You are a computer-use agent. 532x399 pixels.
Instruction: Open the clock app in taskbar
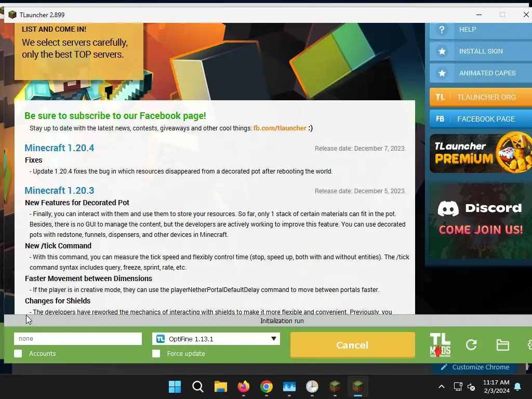pyautogui.click(x=312, y=387)
